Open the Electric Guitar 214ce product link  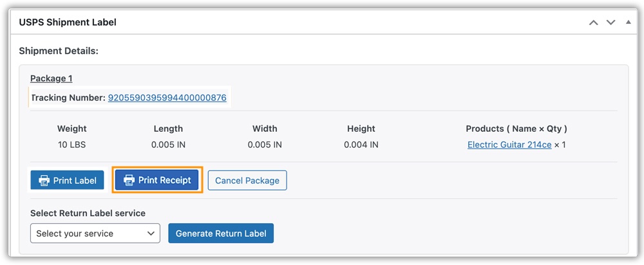coord(509,145)
